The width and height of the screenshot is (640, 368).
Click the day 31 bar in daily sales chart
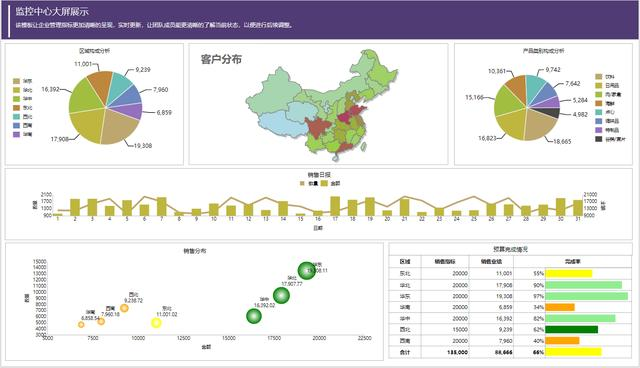578,208
